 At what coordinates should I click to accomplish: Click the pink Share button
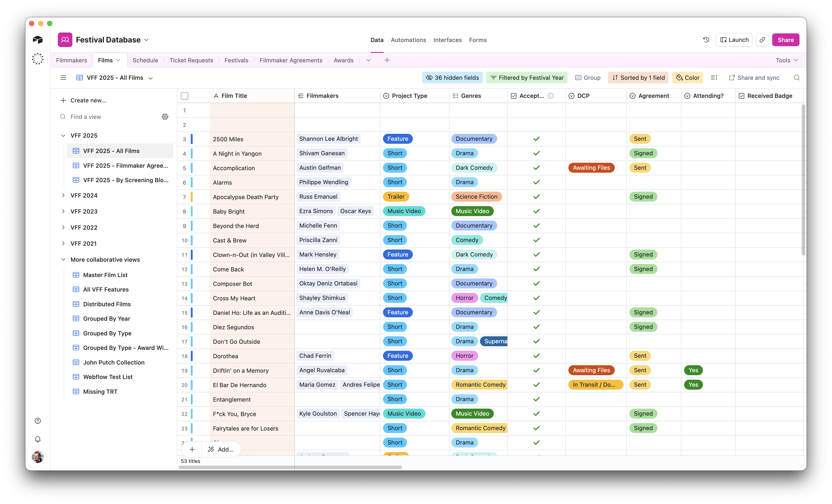coord(785,40)
